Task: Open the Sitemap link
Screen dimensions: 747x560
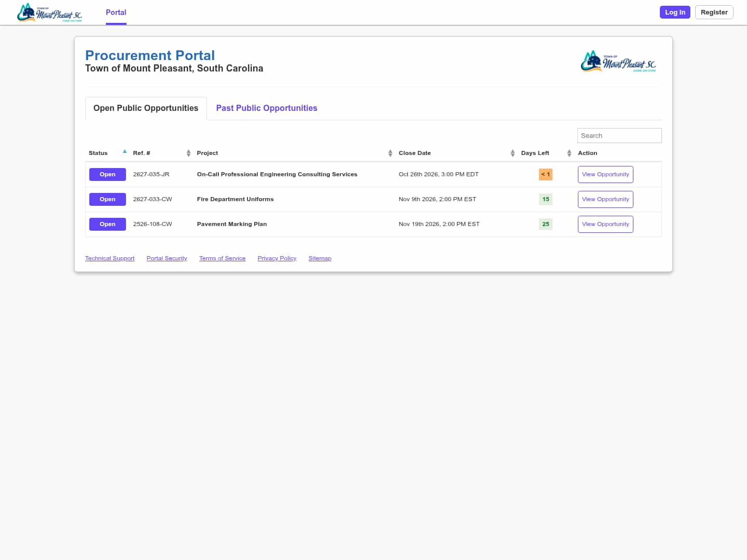Action: (x=320, y=258)
